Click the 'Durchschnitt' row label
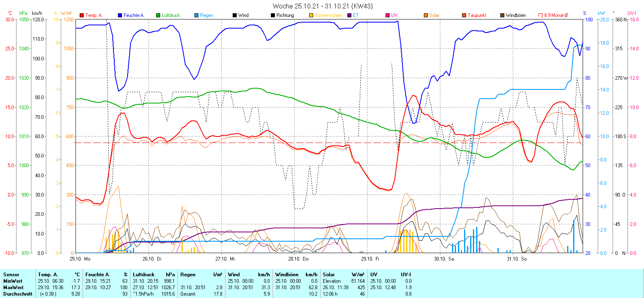 pyautogui.click(x=18, y=294)
